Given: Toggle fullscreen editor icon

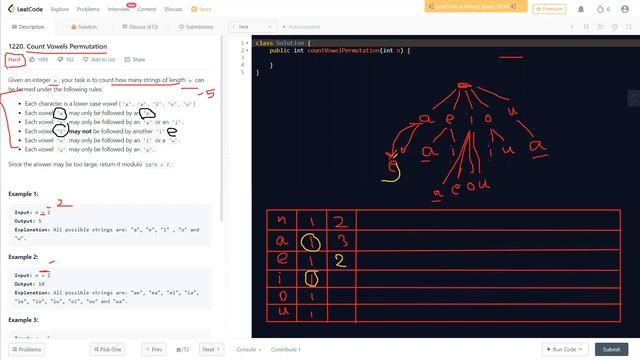Looking at the screenshot, I should [629, 27].
